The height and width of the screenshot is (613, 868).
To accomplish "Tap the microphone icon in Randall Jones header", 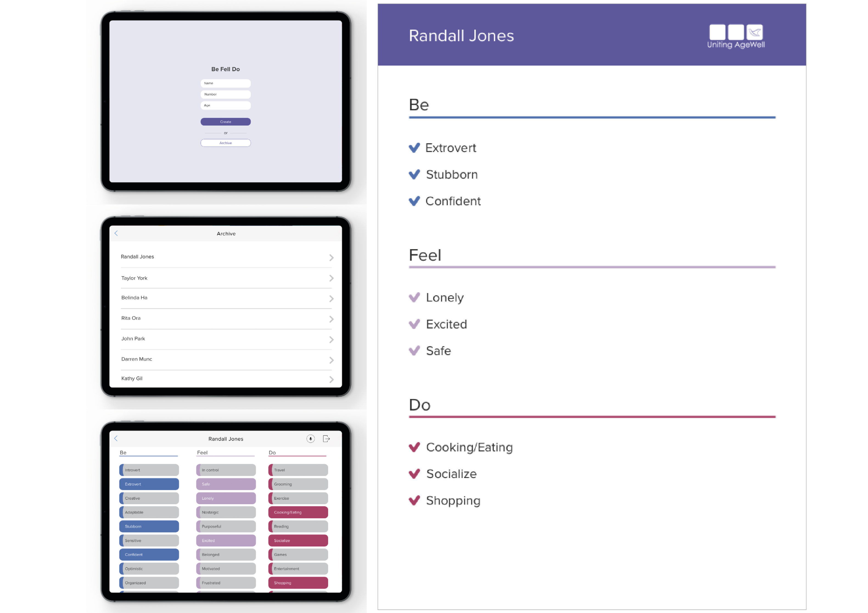I will coord(310,438).
